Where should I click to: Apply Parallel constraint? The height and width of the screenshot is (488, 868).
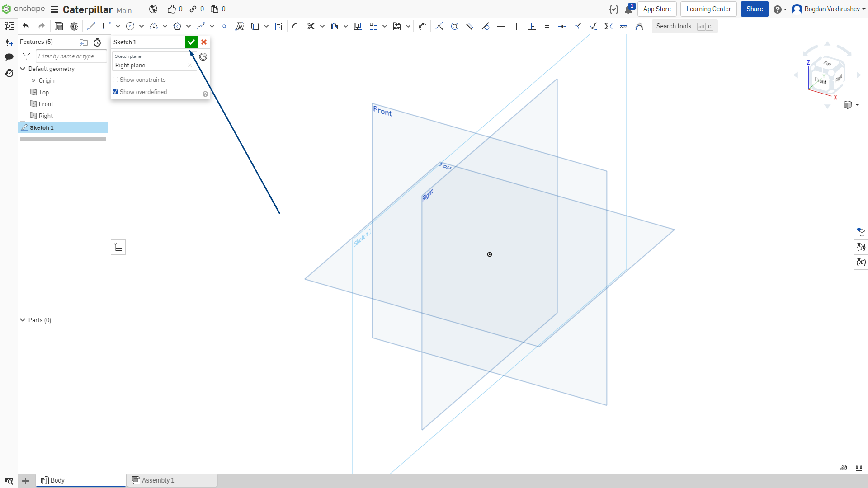point(470,26)
